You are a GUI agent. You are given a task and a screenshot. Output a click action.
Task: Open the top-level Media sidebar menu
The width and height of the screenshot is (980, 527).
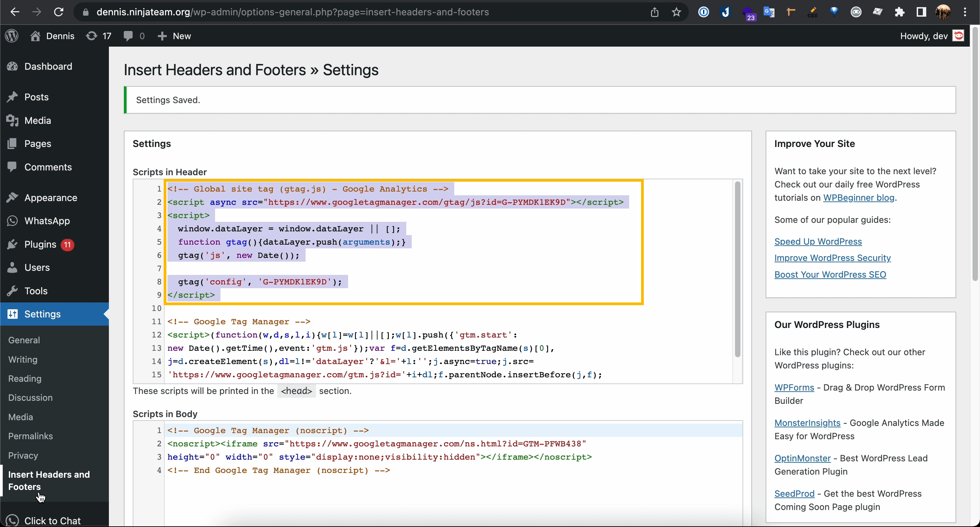[x=54, y=120]
